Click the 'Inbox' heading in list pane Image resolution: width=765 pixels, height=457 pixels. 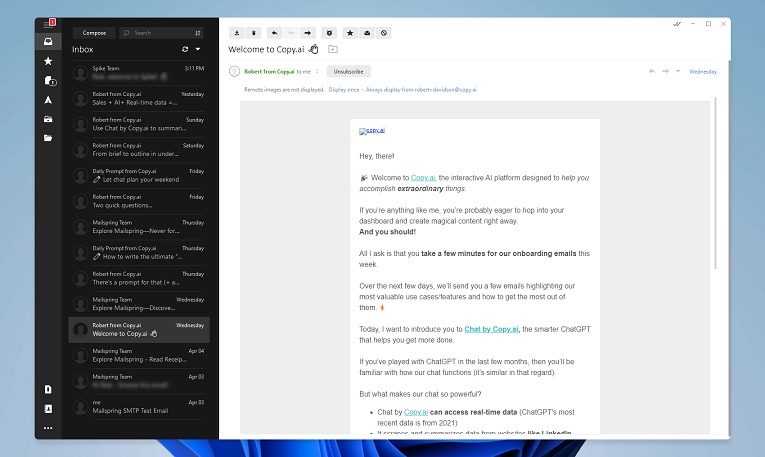point(82,49)
